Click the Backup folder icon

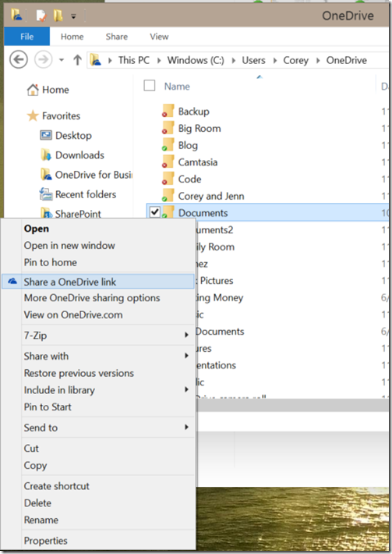[x=168, y=111]
